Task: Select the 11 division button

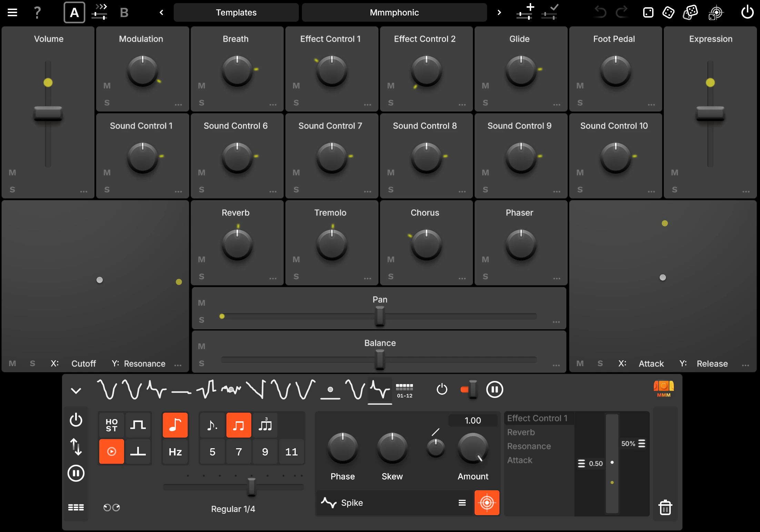Action: click(x=291, y=452)
